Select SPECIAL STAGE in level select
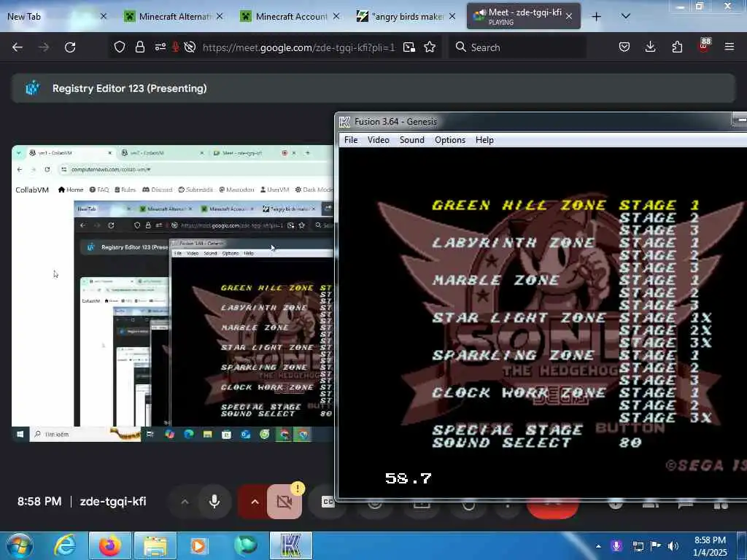 click(x=508, y=430)
